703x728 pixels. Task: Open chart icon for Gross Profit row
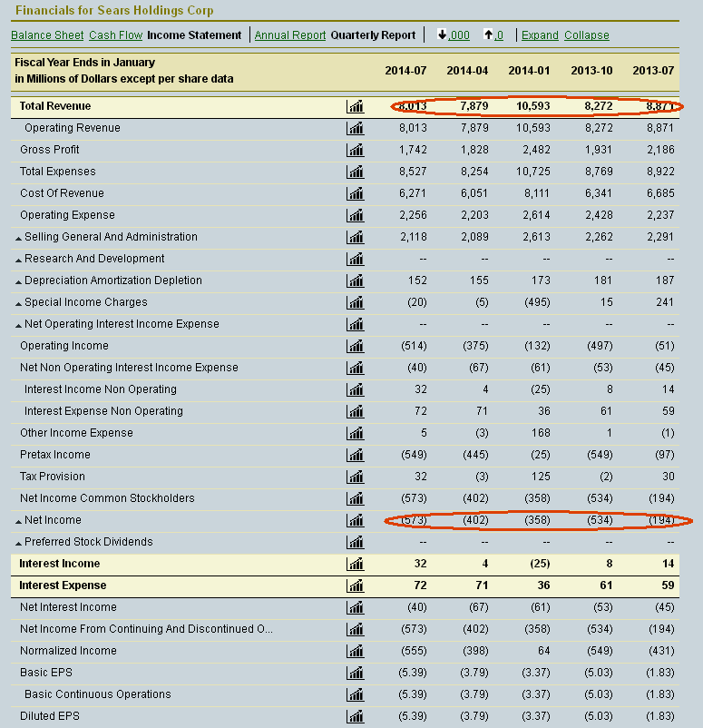point(356,150)
